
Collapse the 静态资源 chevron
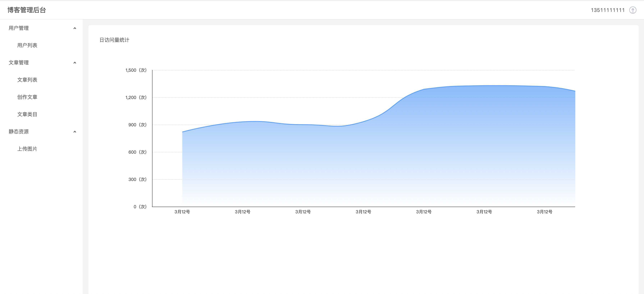74,132
